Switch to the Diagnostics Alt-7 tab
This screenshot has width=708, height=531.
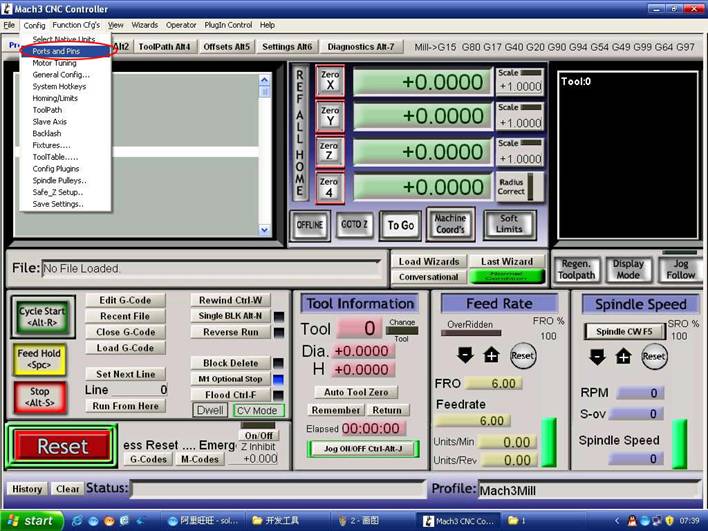tap(361, 46)
